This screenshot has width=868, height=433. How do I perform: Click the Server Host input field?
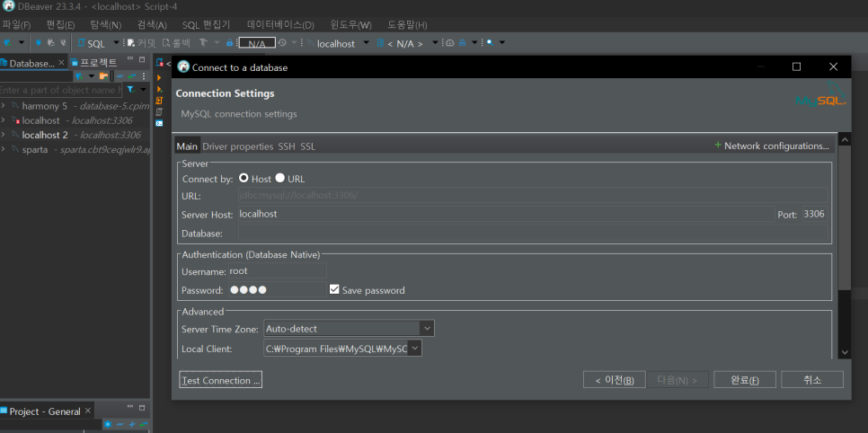pos(506,214)
